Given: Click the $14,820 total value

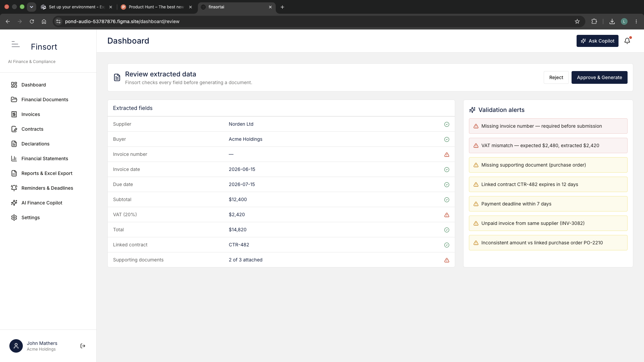Looking at the screenshot, I should (x=237, y=230).
